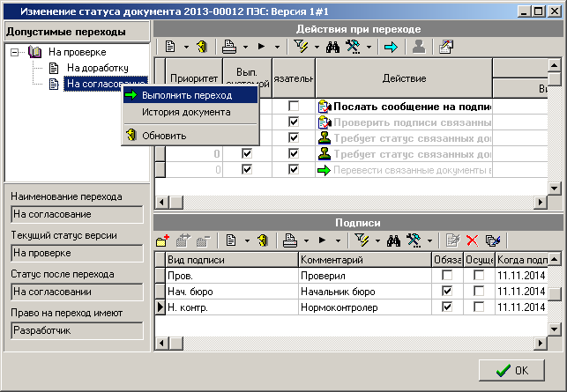The height and width of the screenshot is (392, 567).
Task: Click the binoculars search icon in the actions toolbar
Action: pos(333,47)
